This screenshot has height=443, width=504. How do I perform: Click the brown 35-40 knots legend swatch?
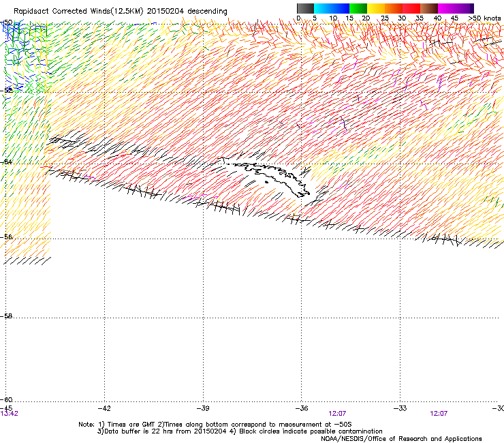point(429,8)
